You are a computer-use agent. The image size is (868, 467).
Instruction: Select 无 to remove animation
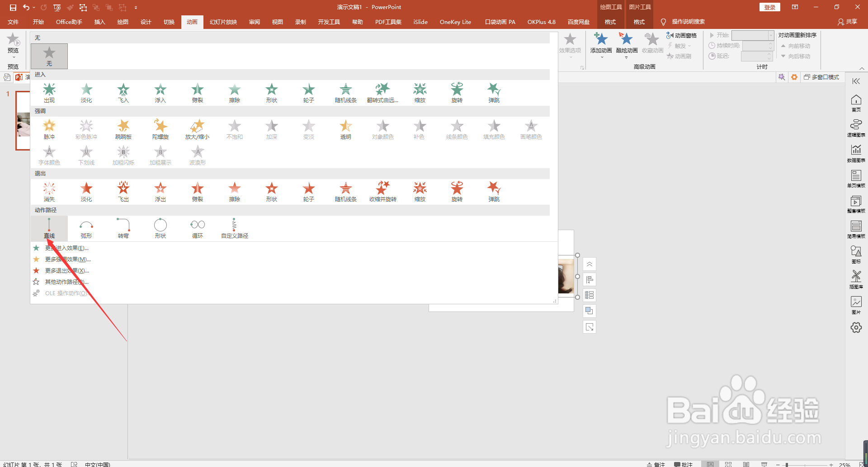click(x=49, y=56)
